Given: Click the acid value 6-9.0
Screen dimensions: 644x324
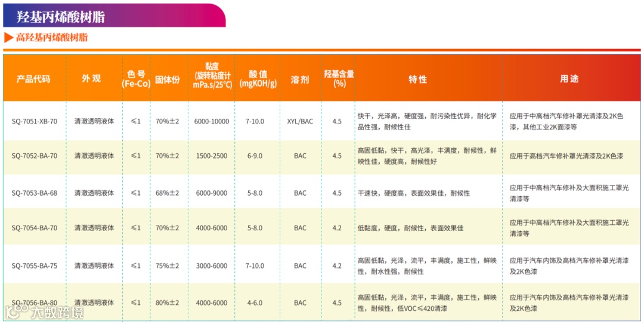Looking at the screenshot, I should (255, 156).
